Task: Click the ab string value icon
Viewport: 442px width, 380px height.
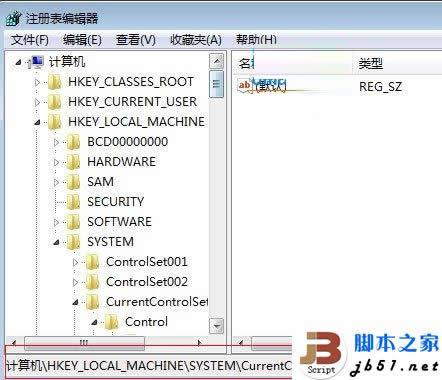Action: 244,85
